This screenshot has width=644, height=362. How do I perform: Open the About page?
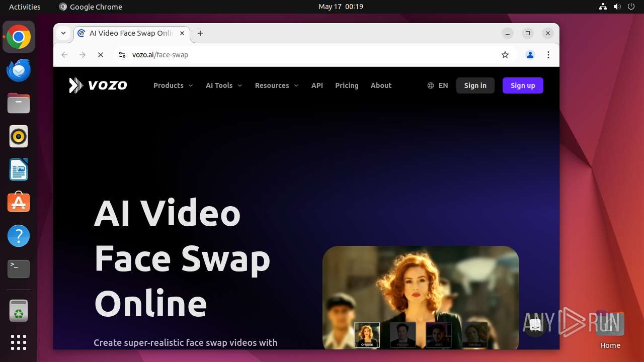(x=381, y=85)
